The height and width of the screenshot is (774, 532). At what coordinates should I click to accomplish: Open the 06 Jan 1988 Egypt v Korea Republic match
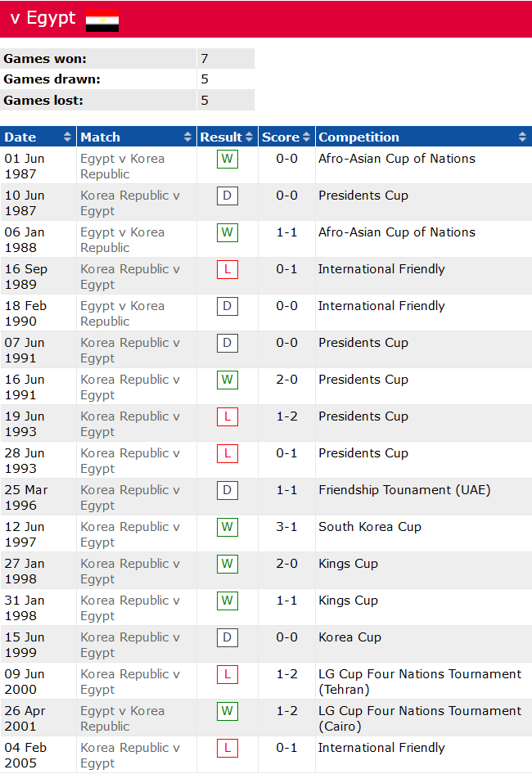(x=122, y=240)
